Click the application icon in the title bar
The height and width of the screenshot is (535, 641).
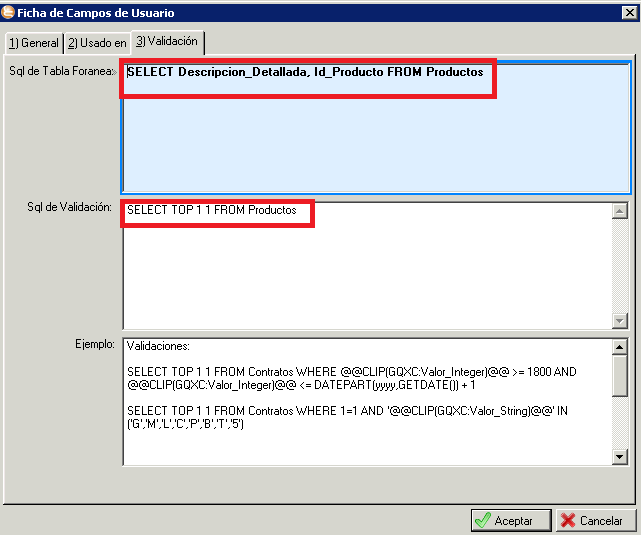point(9,12)
